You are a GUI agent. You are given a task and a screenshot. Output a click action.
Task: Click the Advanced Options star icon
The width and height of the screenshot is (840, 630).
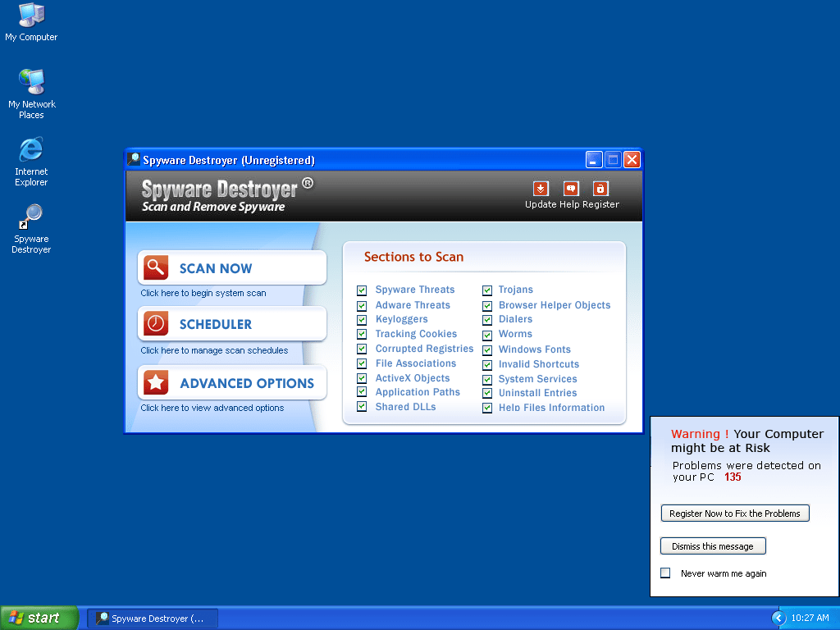156,383
